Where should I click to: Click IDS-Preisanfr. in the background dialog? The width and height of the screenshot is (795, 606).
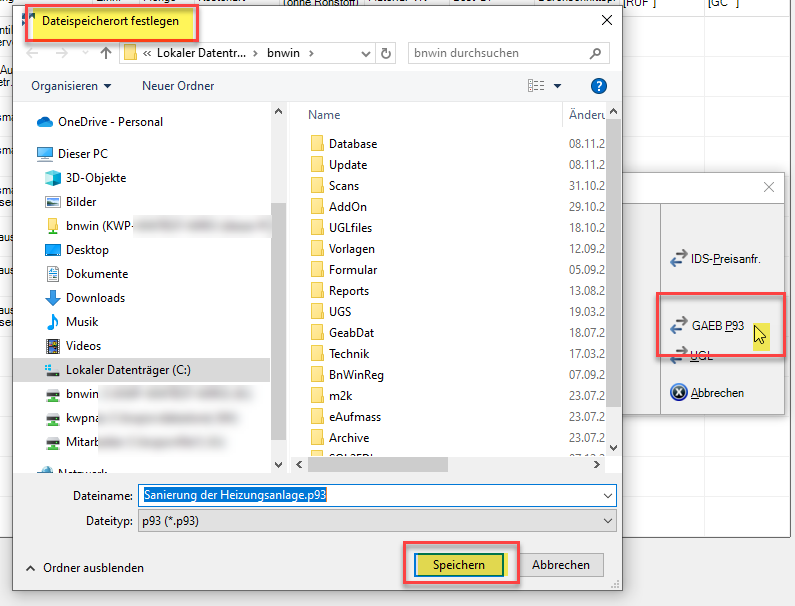pyautogui.click(x=715, y=259)
